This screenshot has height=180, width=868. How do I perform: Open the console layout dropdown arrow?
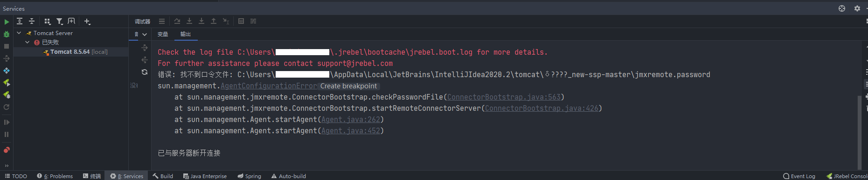145,34
